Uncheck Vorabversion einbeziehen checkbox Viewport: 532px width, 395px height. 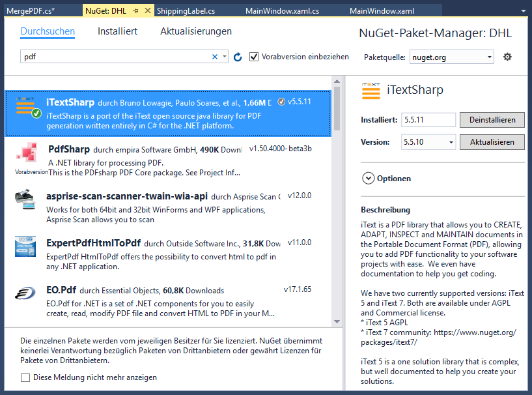pos(254,57)
